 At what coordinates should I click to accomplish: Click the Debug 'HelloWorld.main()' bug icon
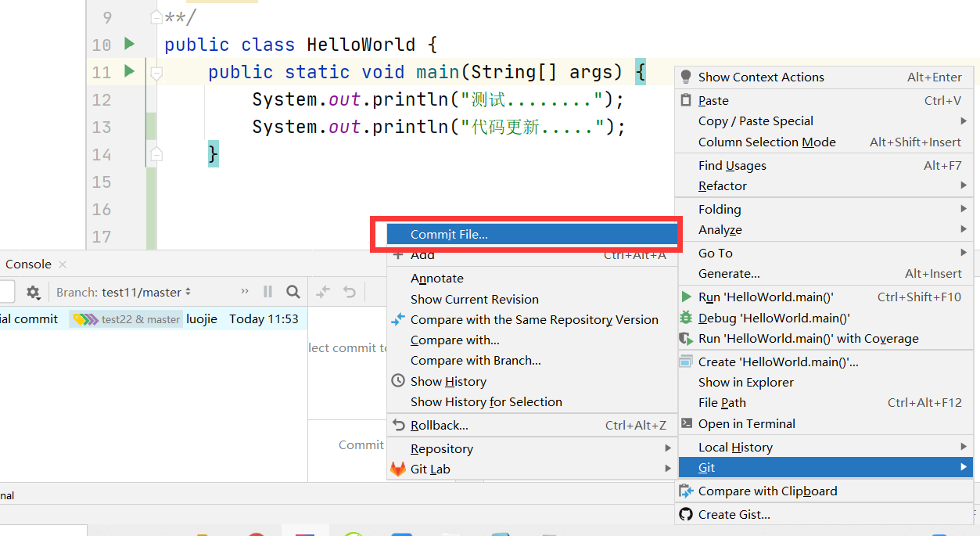[686, 318]
